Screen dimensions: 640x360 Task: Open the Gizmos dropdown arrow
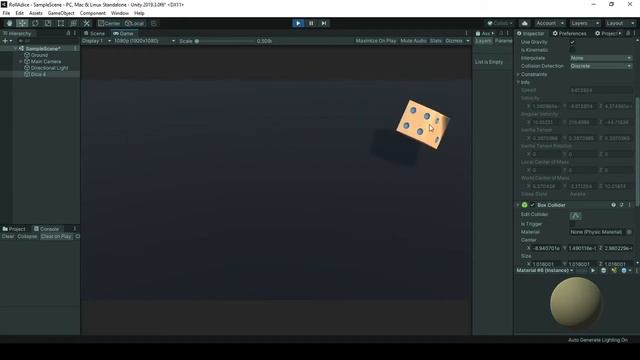(x=468, y=41)
